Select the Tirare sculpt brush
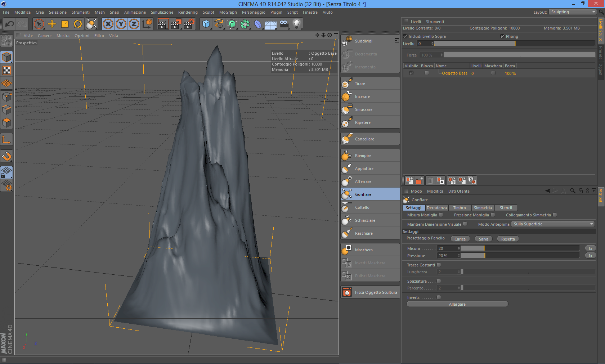This screenshot has width=605, height=364. 370,84
